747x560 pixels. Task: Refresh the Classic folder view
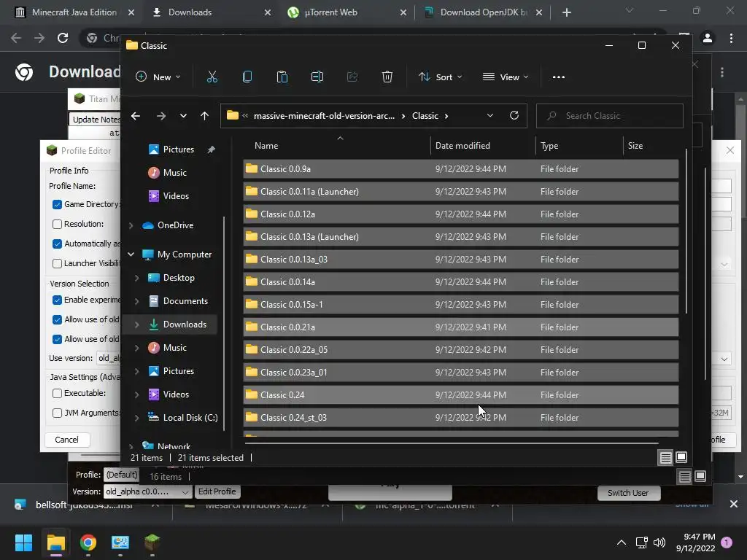pyautogui.click(x=514, y=115)
